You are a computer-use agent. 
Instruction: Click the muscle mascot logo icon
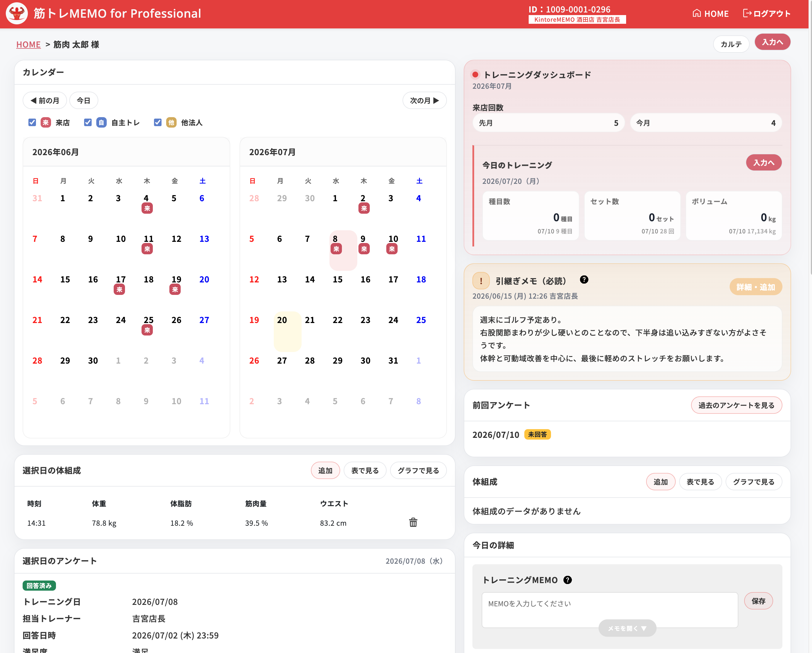(x=17, y=14)
